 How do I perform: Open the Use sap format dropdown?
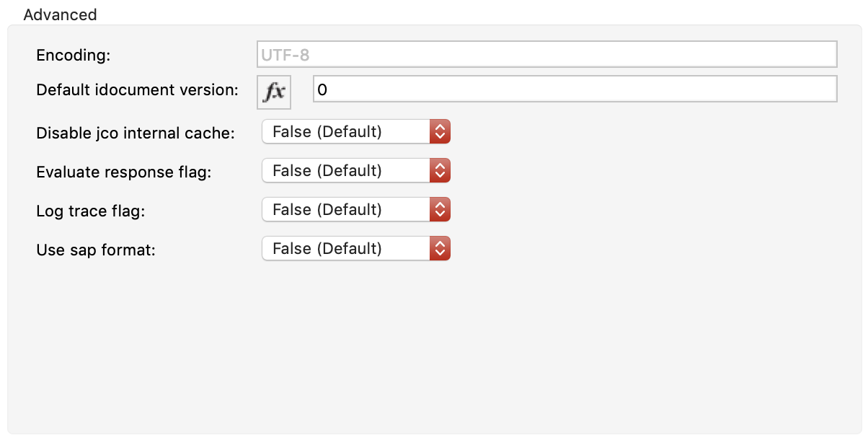pos(346,248)
